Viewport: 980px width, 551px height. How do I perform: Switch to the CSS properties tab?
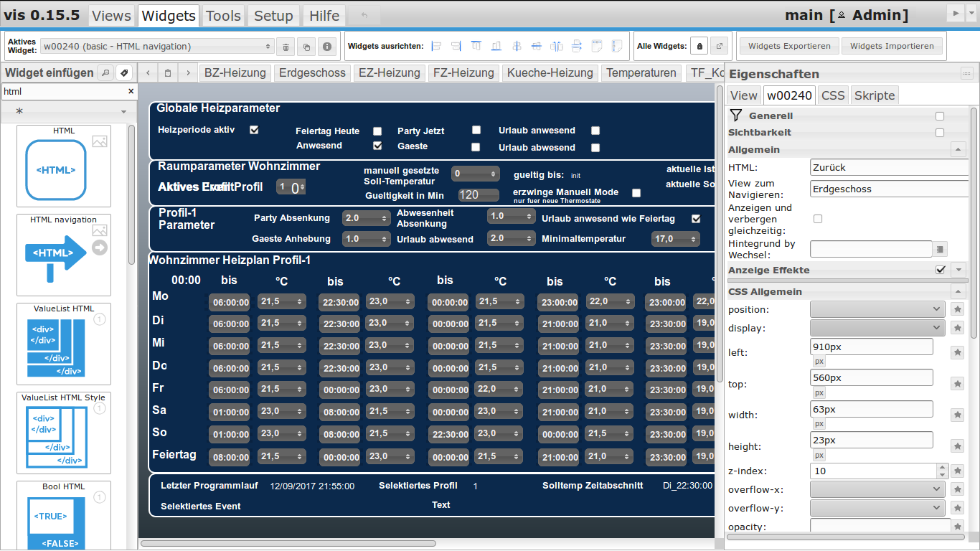click(833, 95)
